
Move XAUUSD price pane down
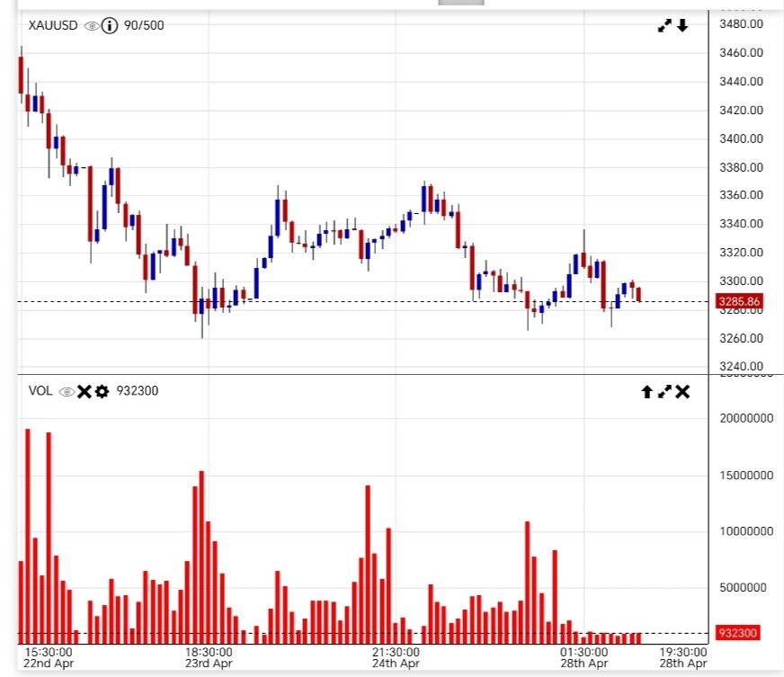coord(682,26)
